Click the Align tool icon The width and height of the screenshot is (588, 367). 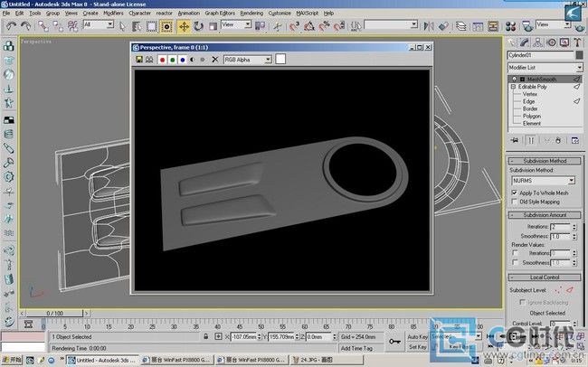point(443,26)
